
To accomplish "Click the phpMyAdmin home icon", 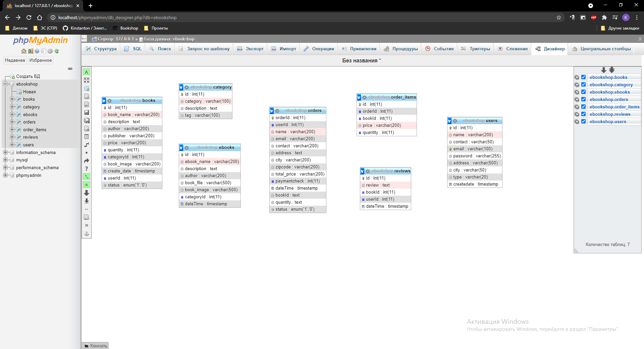I will point(24,51).
